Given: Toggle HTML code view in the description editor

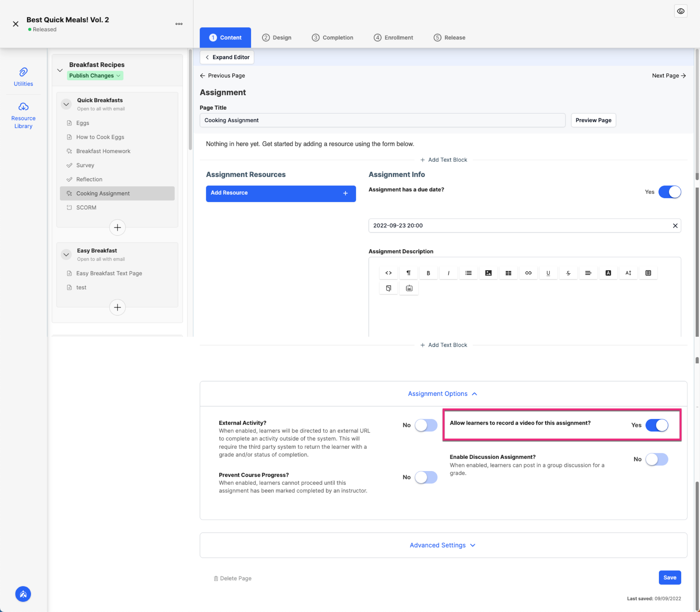Looking at the screenshot, I should click(389, 273).
